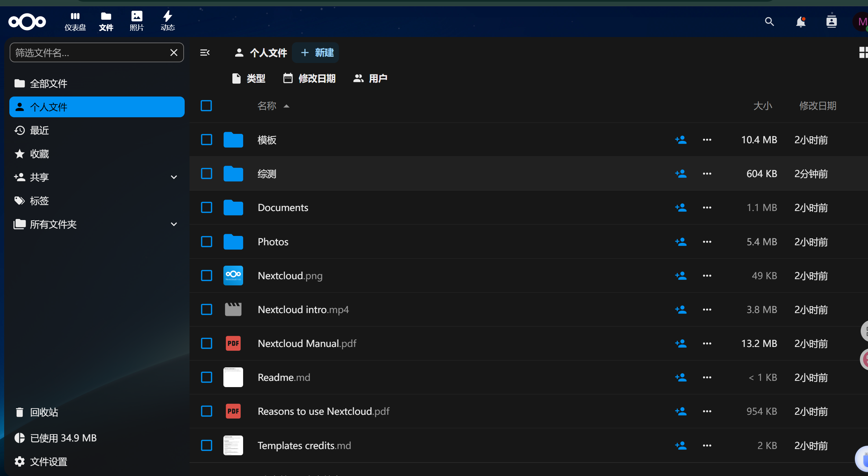Open 回收站 in the sidebar
The height and width of the screenshot is (476, 868).
[x=44, y=412]
